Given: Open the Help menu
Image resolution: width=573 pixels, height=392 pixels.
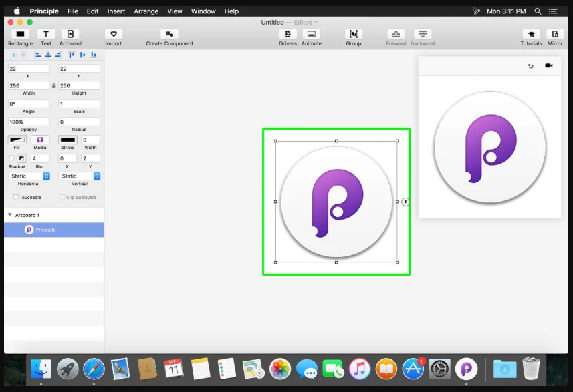Looking at the screenshot, I should 231,11.
